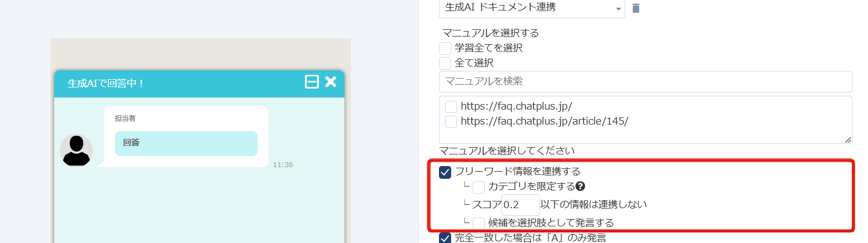Minimize the chat widget 生成AIで回答中！
The height and width of the screenshot is (243, 868).
point(312,82)
